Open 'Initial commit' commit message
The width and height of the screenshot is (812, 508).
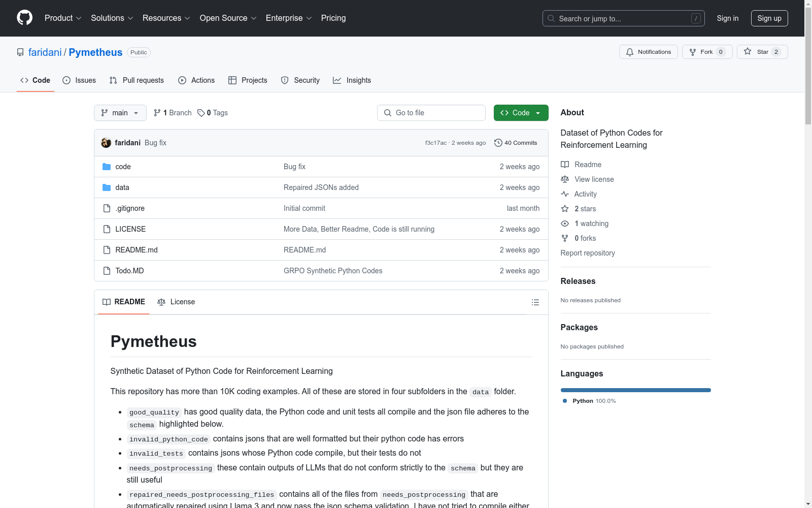pyautogui.click(x=304, y=208)
